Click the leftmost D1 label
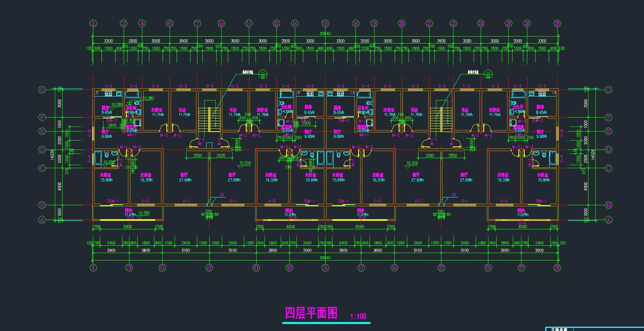 point(222,195)
